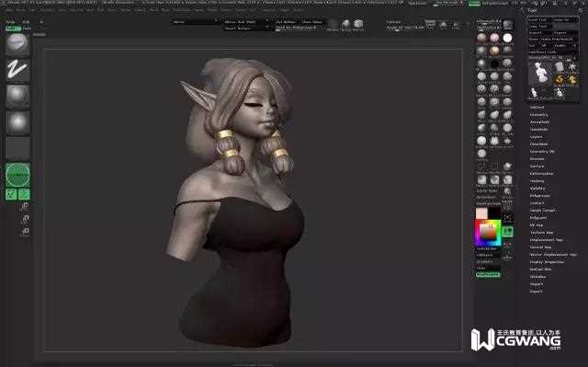This screenshot has width=588, height=367.
Task: Choose the white flat material sphere
Action: 507,38
